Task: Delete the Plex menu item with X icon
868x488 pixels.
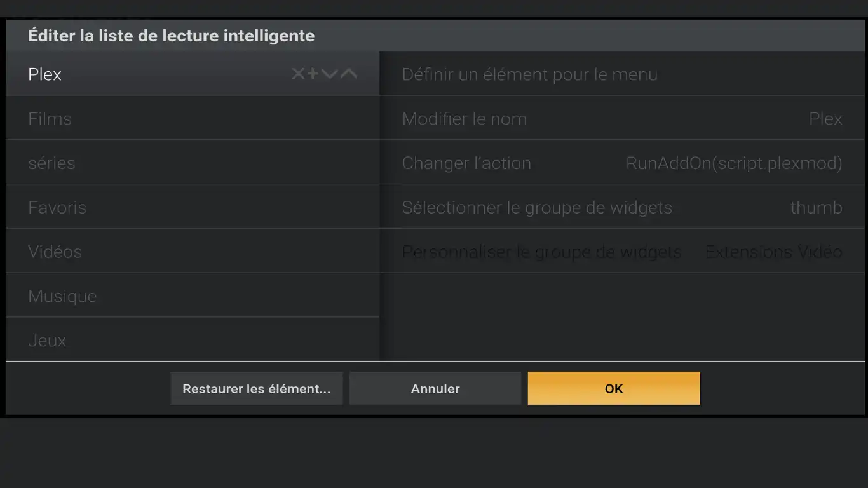Action: point(298,74)
